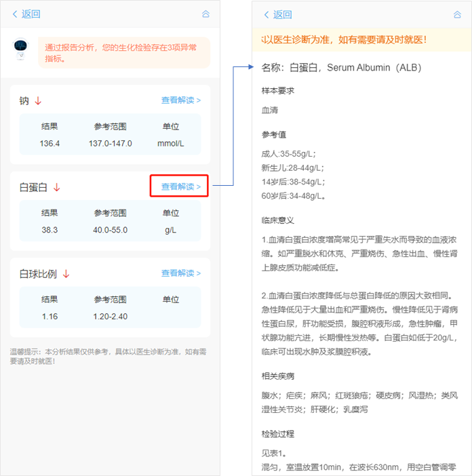
Task: Tap home icon in right screen header
Action: coord(458,14)
